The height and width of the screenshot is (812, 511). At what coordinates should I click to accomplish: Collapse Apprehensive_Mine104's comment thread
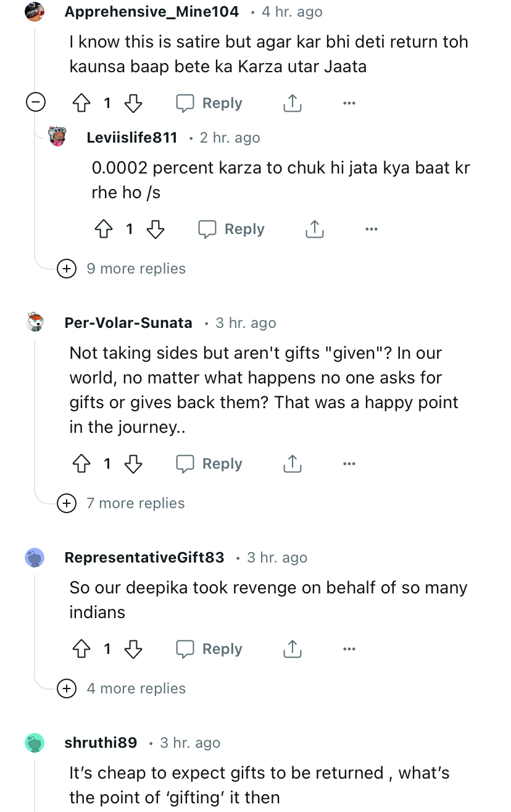(x=35, y=103)
